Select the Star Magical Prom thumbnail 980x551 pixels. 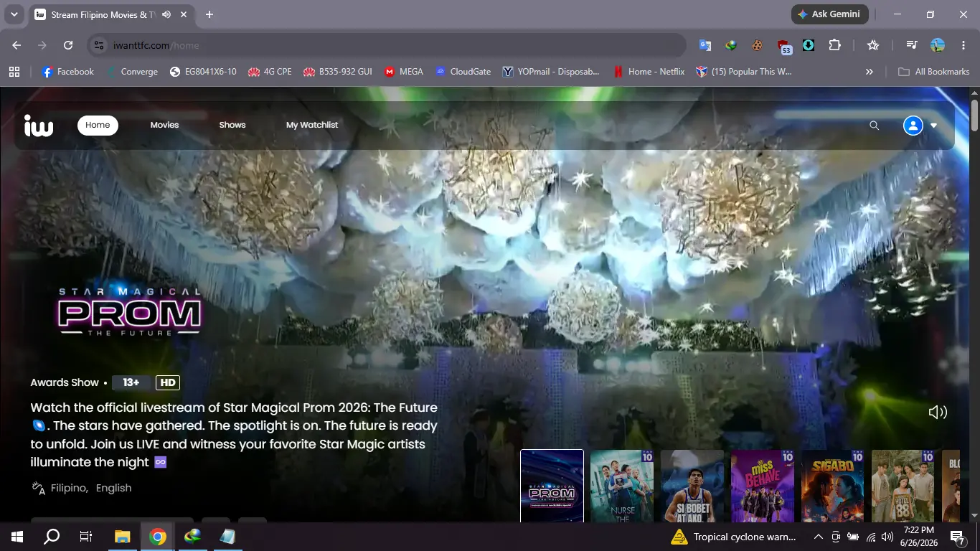pos(552,486)
